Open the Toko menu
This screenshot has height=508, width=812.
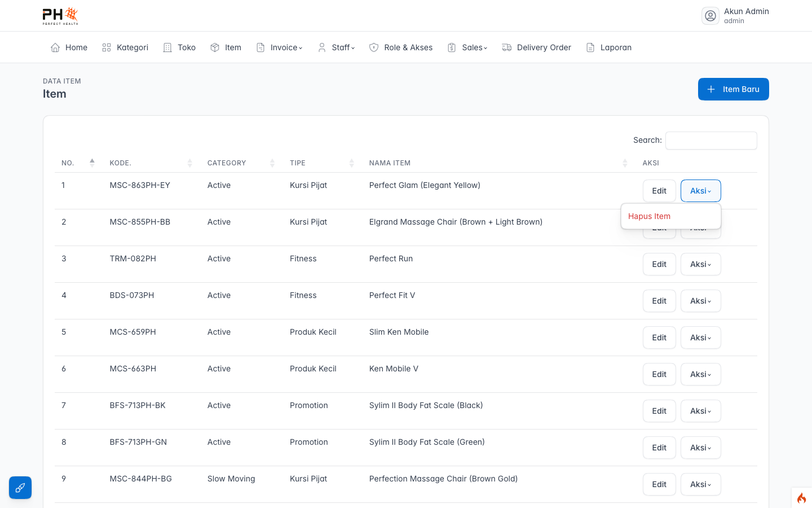[x=179, y=47]
